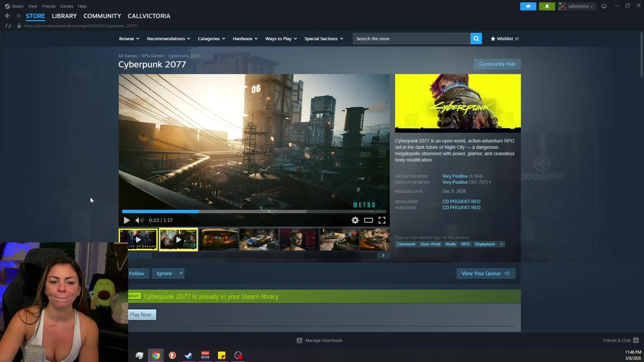Expand the Special Sections dropdown

324,39
